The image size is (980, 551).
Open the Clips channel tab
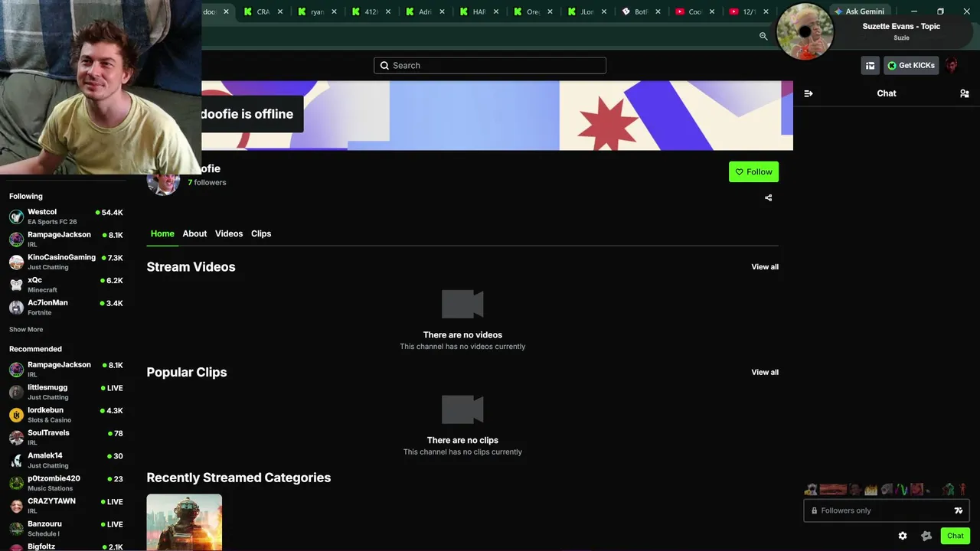point(261,233)
